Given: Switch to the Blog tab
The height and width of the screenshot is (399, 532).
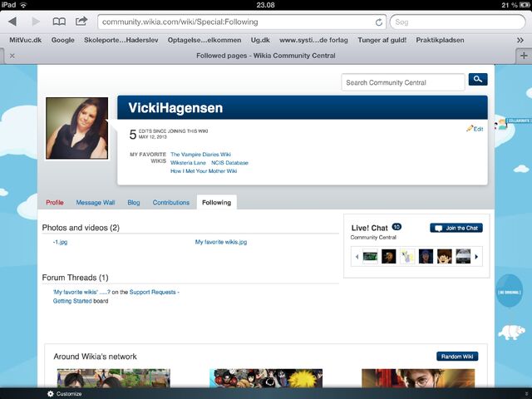Looking at the screenshot, I should coord(134,203).
